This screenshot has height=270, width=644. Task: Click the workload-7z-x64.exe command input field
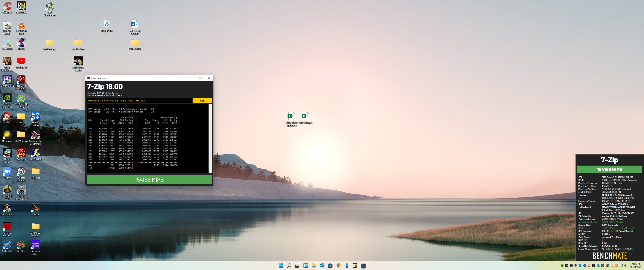click(x=139, y=101)
